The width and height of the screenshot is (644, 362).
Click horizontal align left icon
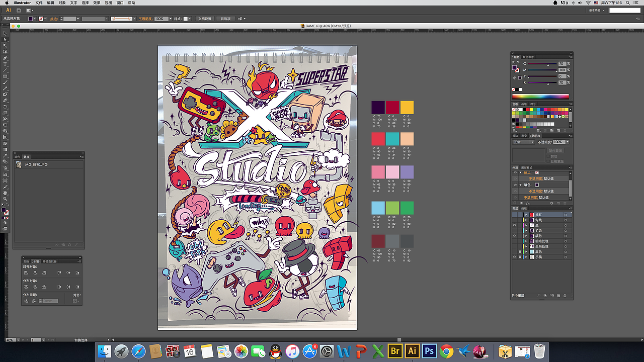coord(27,273)
